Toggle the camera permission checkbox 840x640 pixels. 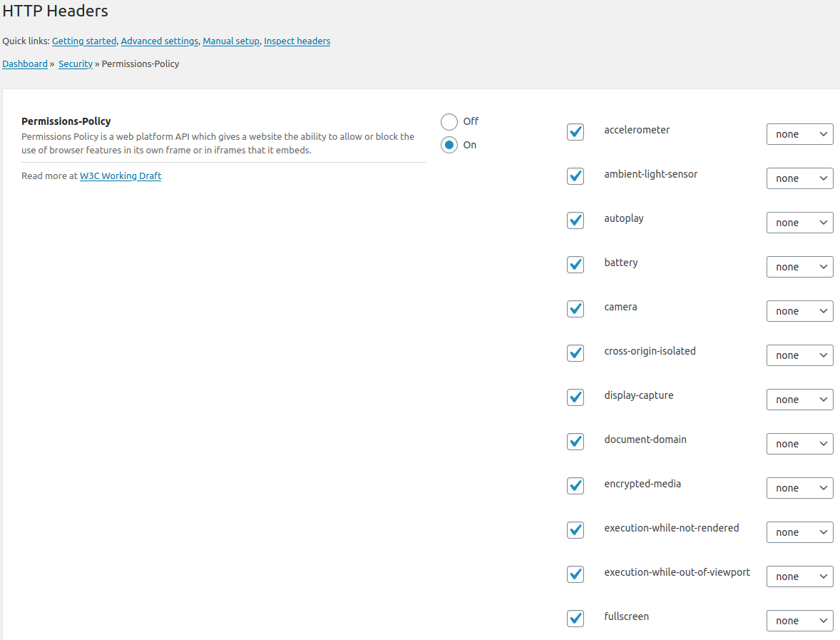(575, 309)
